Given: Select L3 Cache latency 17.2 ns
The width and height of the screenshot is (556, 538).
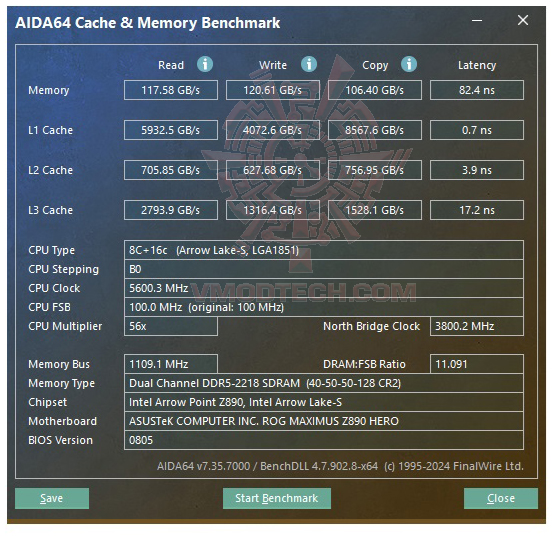Looking at the screenshot, I should pos(477,210).
